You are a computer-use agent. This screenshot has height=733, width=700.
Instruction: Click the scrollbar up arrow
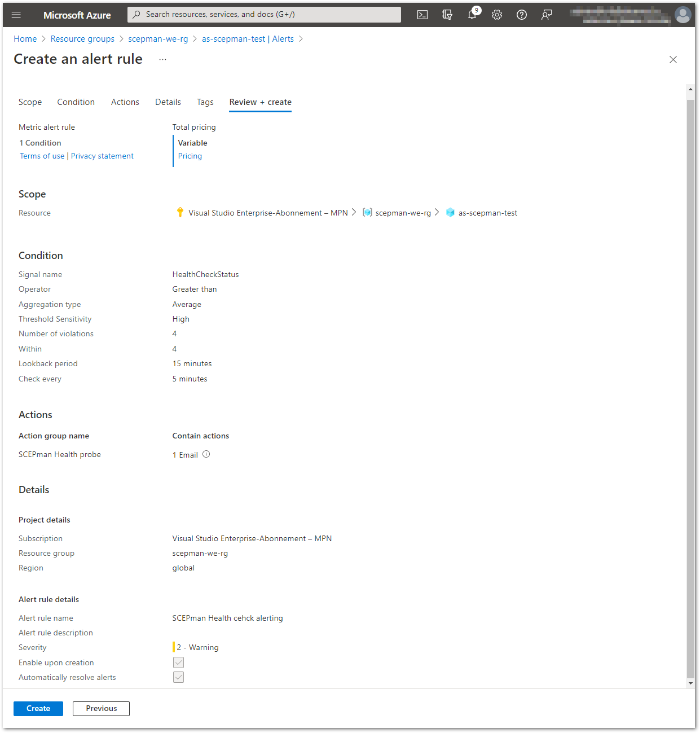click(x=690, y=89)
